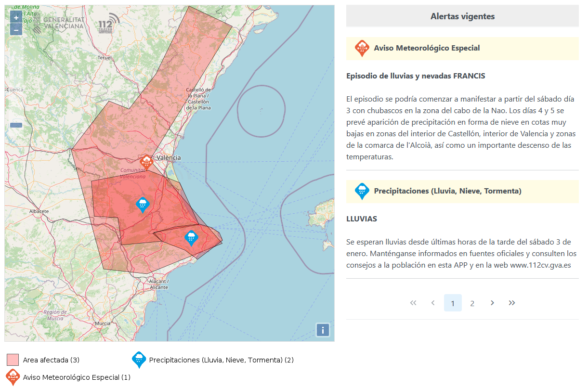588x387 pixels.
Task: Click the map zoom in plus button
Action: click(x=16, y=17)
